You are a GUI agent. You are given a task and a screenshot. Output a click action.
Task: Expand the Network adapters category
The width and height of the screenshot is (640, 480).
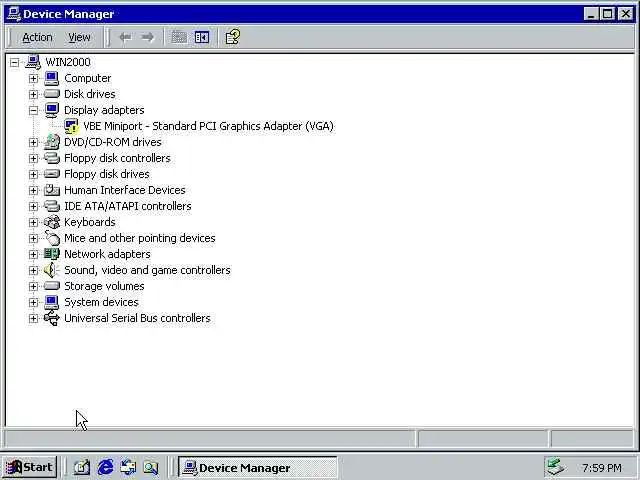click(33, 254)
